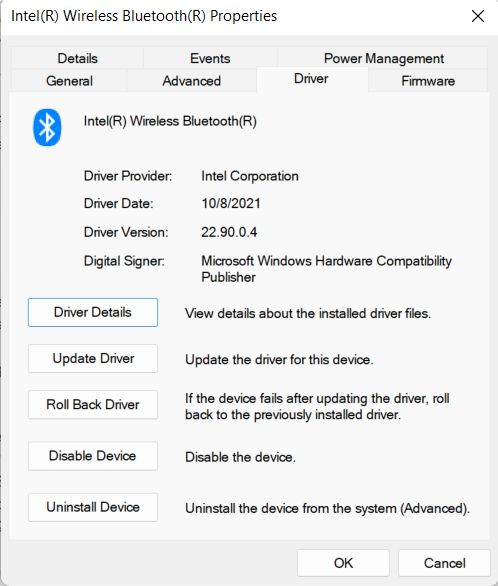Switch to the Firmware tab
This screenshot has width=498, height=586.
428,81
